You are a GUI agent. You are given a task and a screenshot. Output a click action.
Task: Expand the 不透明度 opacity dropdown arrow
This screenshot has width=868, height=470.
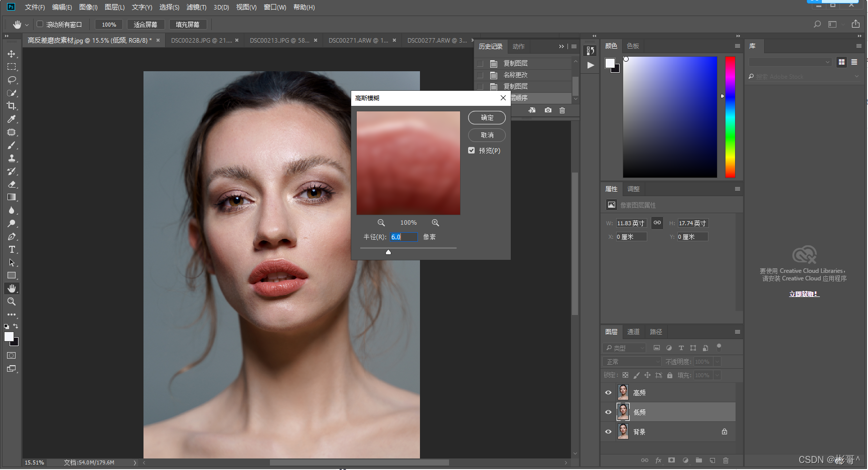point(717,362)
